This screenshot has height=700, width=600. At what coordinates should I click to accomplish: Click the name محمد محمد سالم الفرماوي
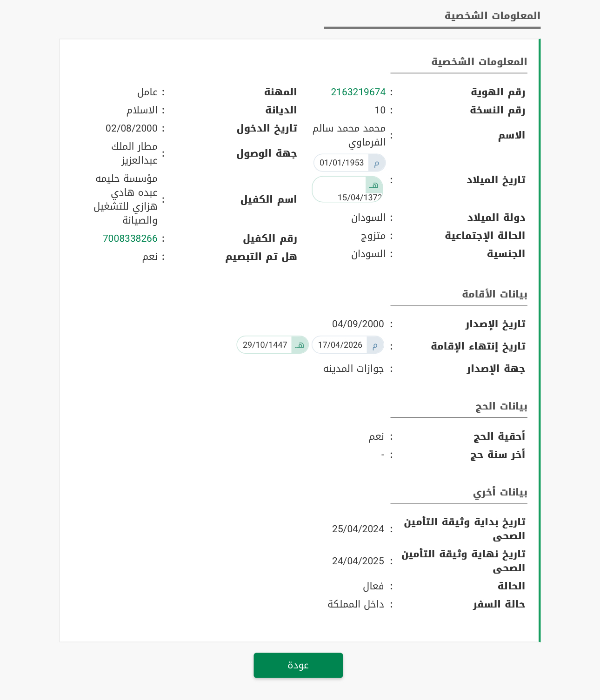pyautogui.click(x=349, y=135)
